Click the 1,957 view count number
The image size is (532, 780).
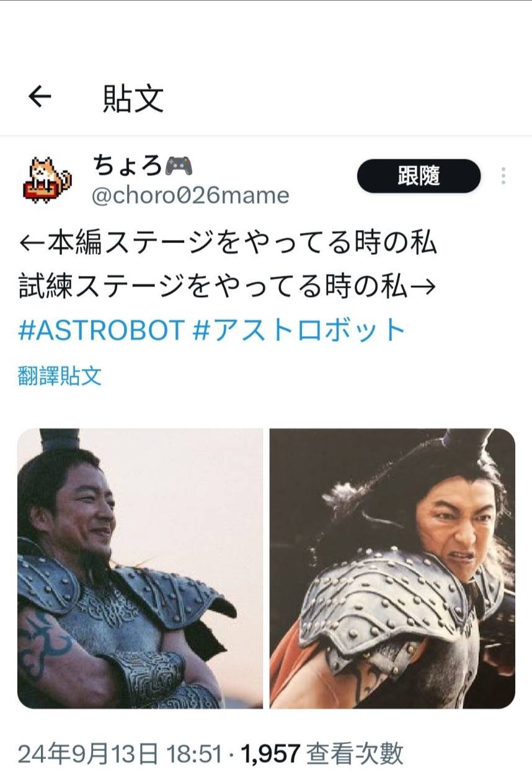pyautogui.click(x=271, y=755)
